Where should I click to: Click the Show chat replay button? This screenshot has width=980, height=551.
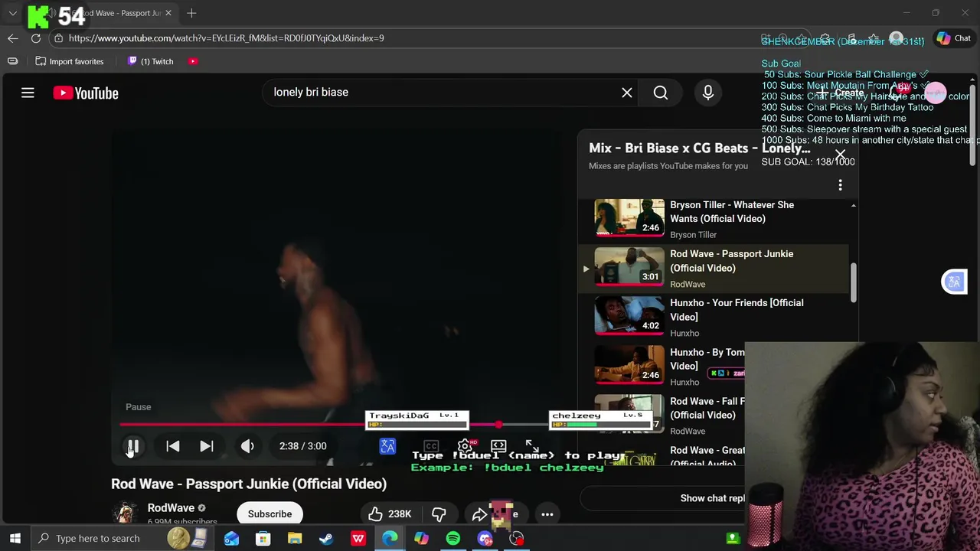712,498
